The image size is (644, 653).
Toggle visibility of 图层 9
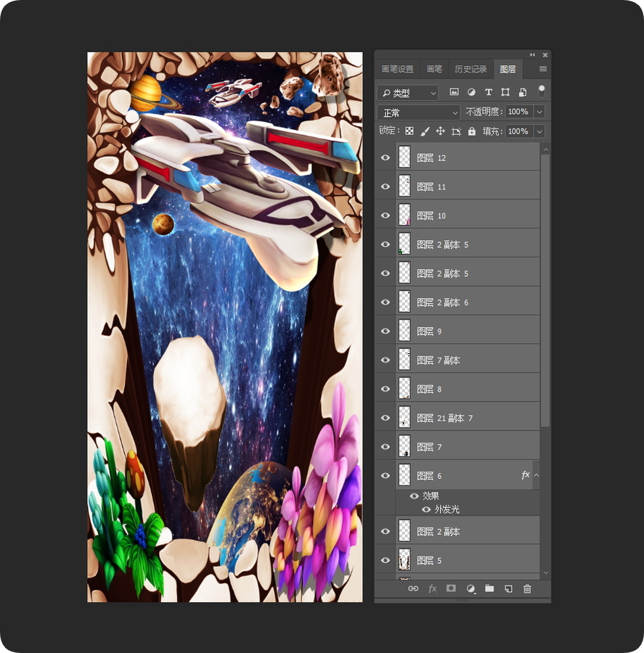point(385,331)
